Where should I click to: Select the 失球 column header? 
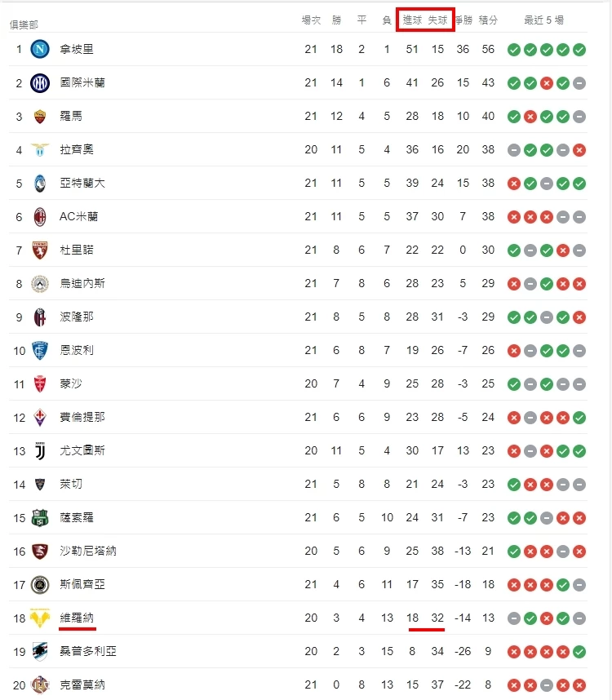[x=437, y=20]
